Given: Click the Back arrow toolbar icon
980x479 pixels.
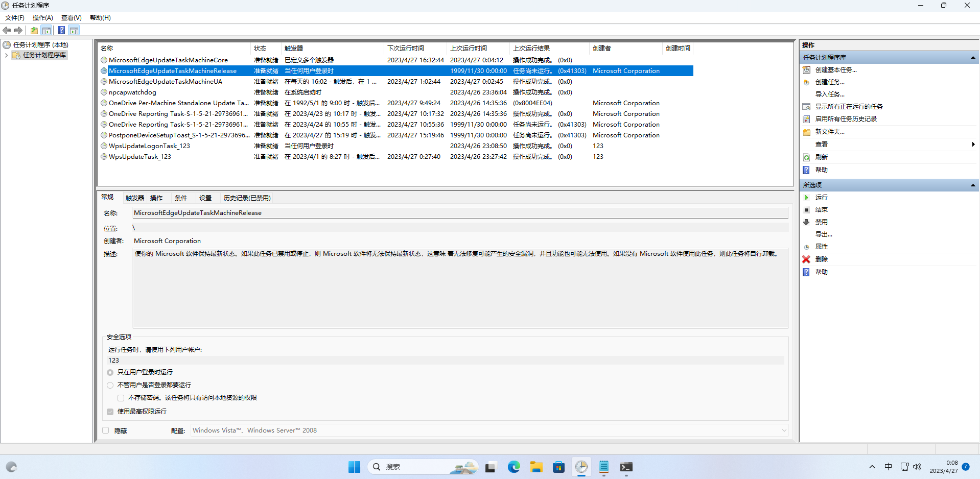Looking at the screenshot, I should (x=7, y=31).
